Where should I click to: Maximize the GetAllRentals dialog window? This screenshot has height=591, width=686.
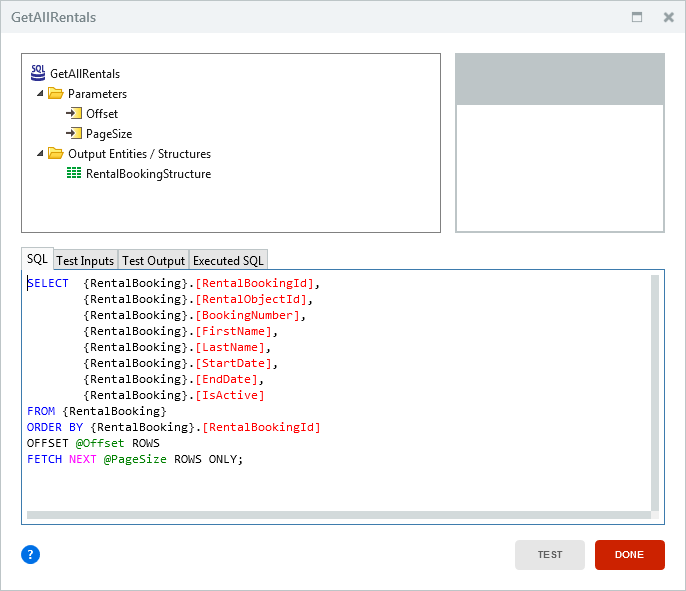tap(637, 17)
